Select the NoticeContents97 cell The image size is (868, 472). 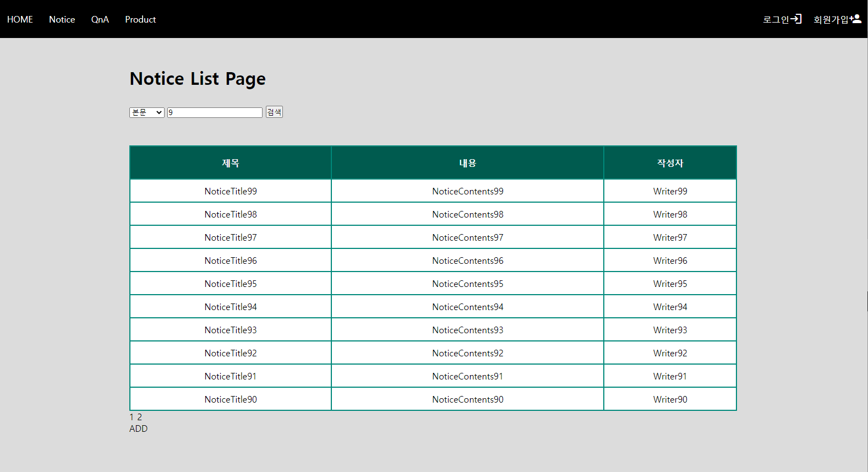467,237
